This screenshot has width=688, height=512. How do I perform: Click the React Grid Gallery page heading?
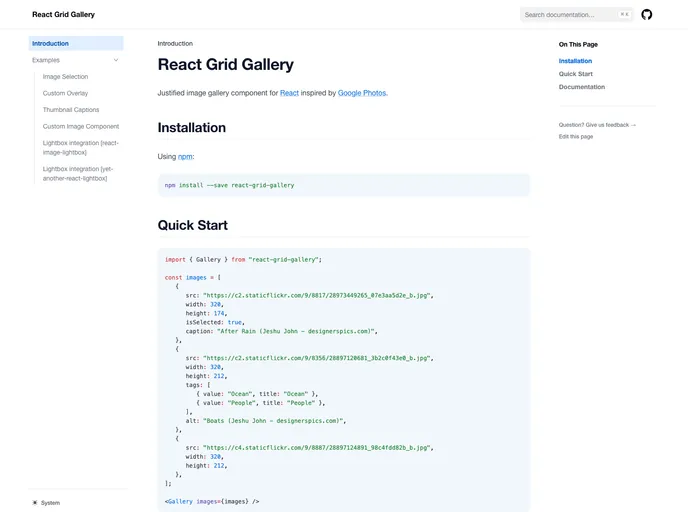click(226, 64)
